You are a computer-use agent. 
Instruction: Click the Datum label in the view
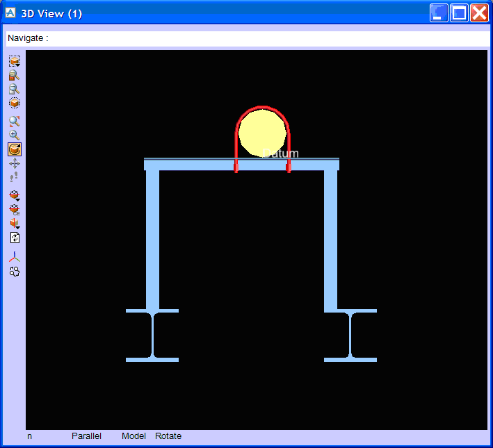(280, 154)
